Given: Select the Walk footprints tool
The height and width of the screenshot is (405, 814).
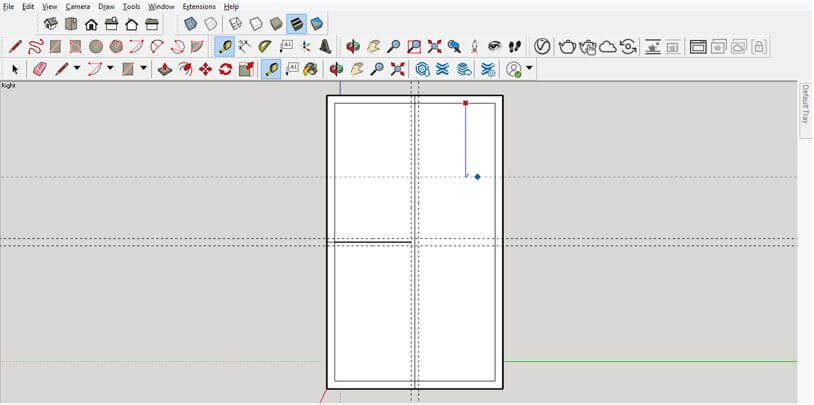Looking at the screenshot, I should [514, 47].
